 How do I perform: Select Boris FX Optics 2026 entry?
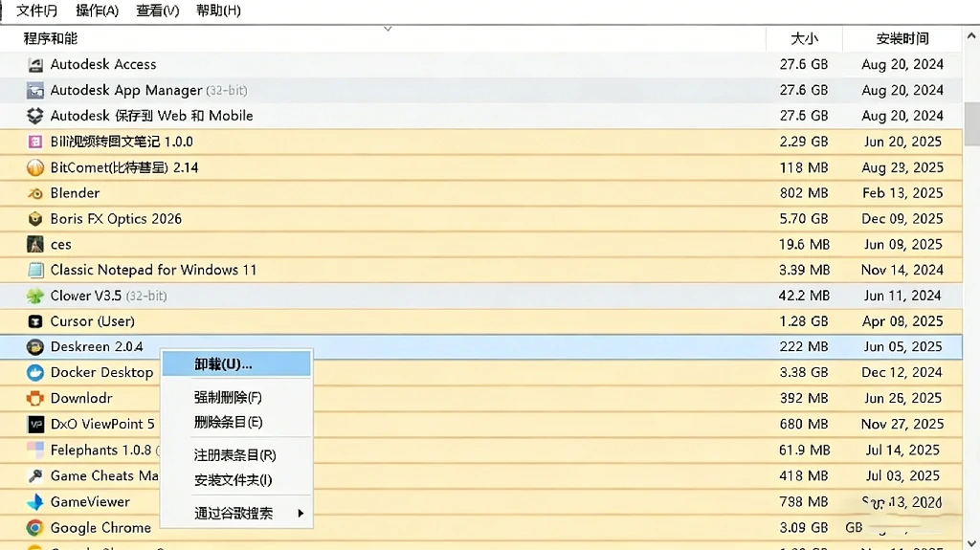[x=116, y=219]
